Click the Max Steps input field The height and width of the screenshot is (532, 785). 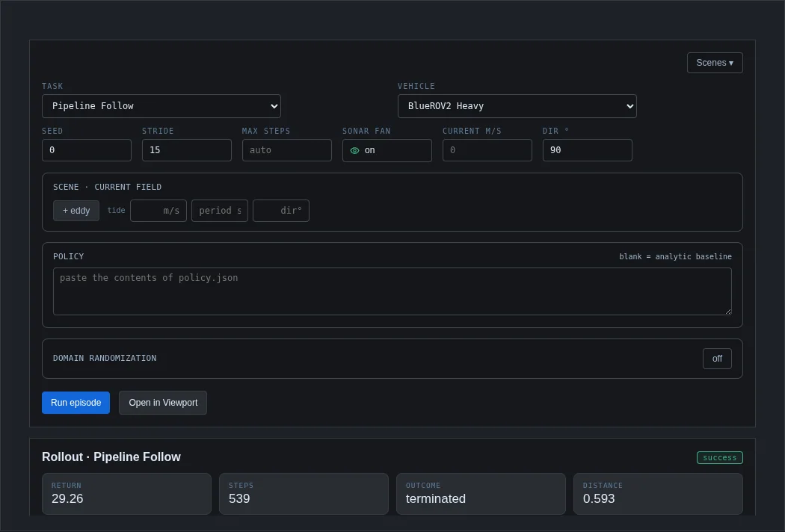pyautogui.click(x=287, y=150)
